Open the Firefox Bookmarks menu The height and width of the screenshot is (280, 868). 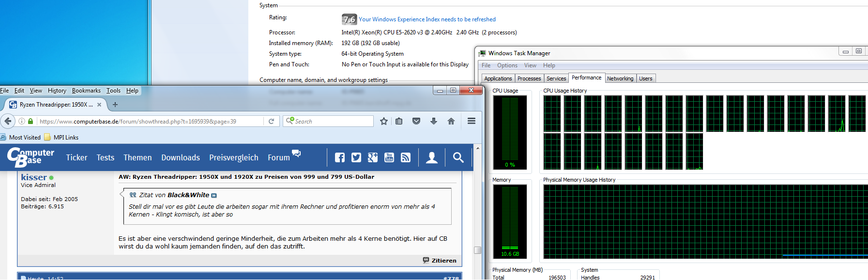click(86, 91)
